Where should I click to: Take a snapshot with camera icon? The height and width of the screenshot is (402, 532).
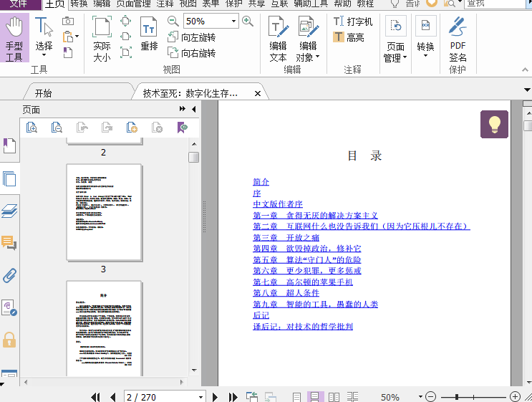click(68, 21)
